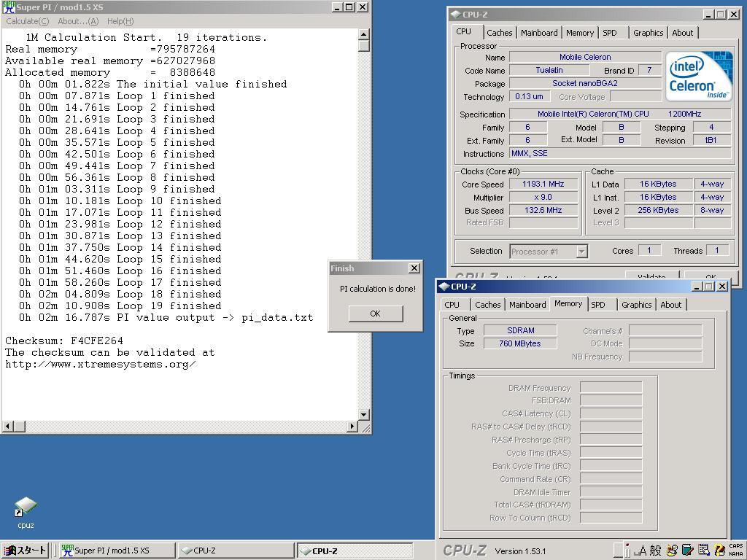Click the back CPU-Z window's title icon
The image size is (747, 560).
coord(456,15)
